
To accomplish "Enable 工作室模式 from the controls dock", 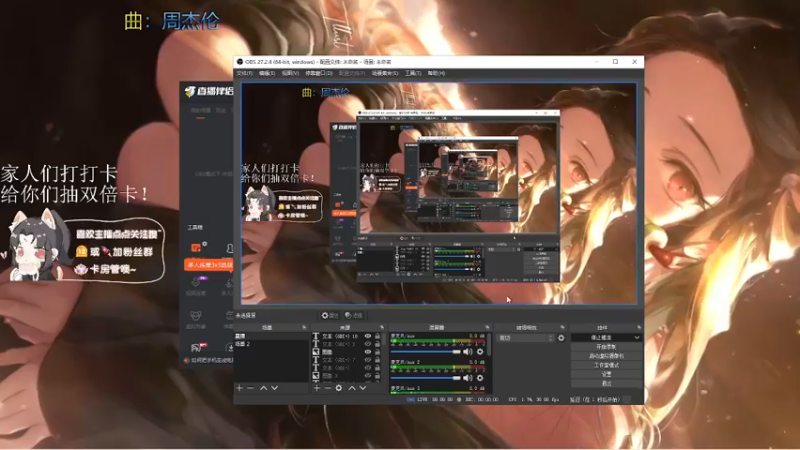I will click(x=606, y=365).
